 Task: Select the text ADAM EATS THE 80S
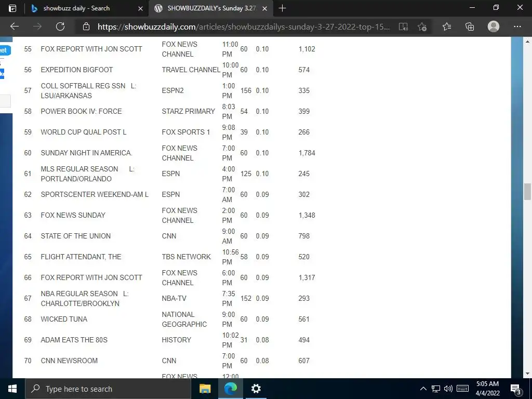point(74,340)
